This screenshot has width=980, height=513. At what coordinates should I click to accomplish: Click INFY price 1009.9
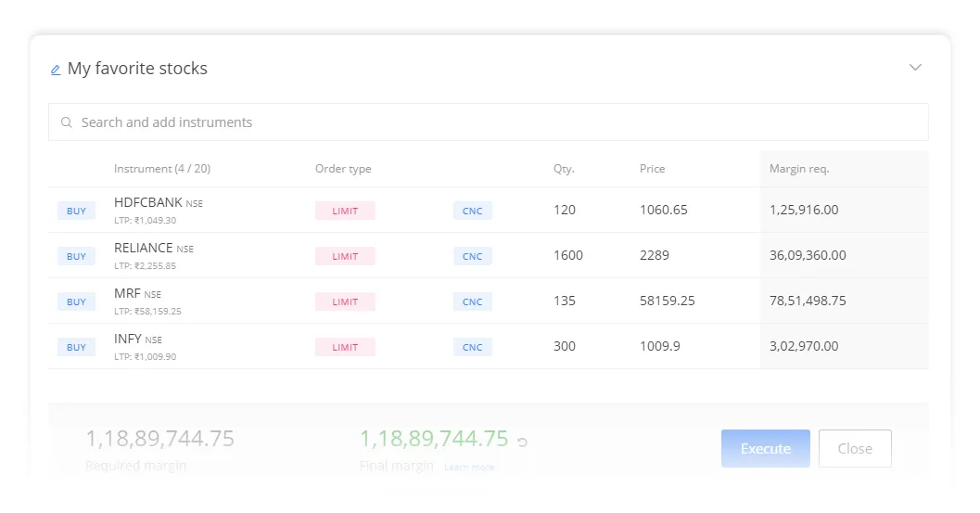click(x=660, y=346)
